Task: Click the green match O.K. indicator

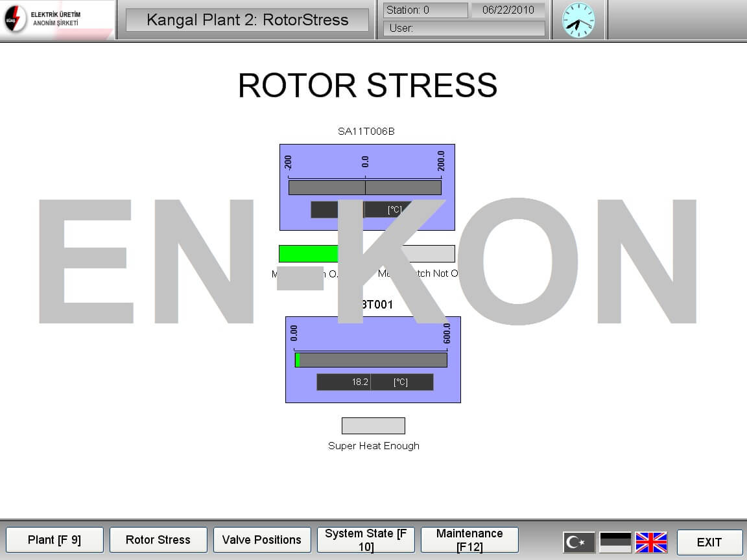Action: click(309, 254)
